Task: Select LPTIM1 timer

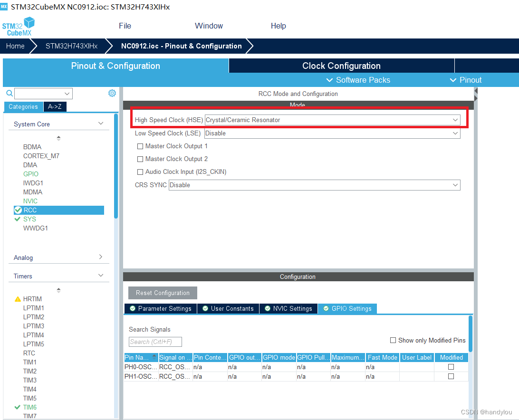Action: 33,308
